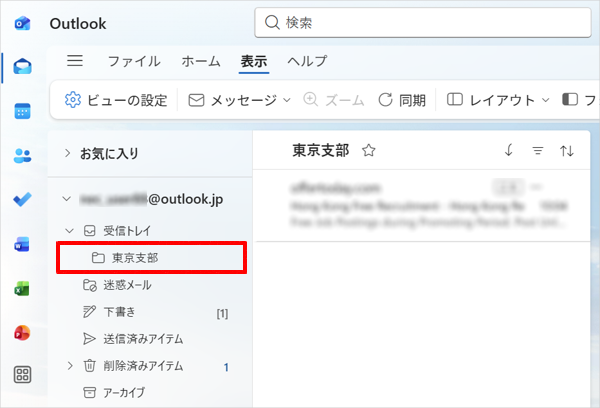Viewport: 600px width, 408px height.
Task: Click the お気に入り label
Action: point(109,153)
